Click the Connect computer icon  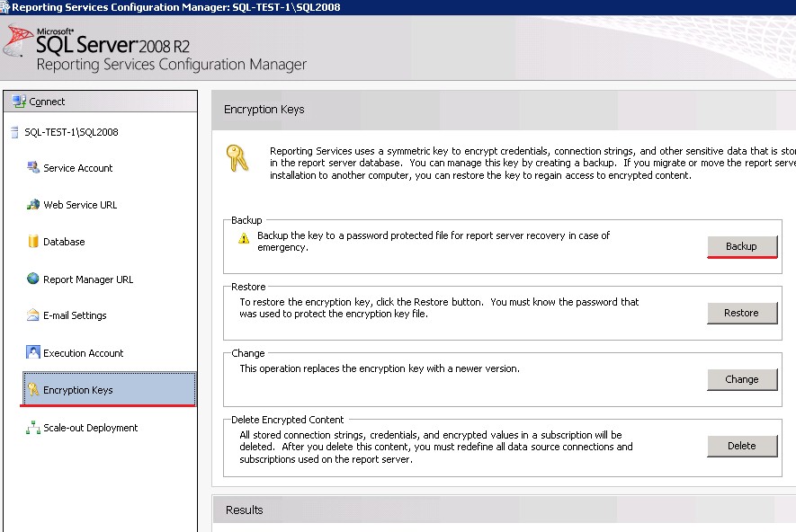tap(19, 102)
